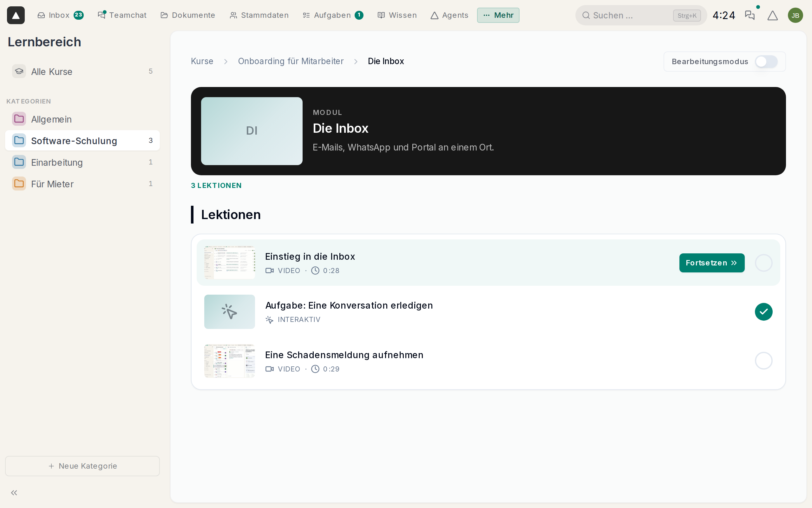The image size is (812, 508).
Task: Click the blue folder icon of Software-Schulung
Action: click(x=19, y=140)
